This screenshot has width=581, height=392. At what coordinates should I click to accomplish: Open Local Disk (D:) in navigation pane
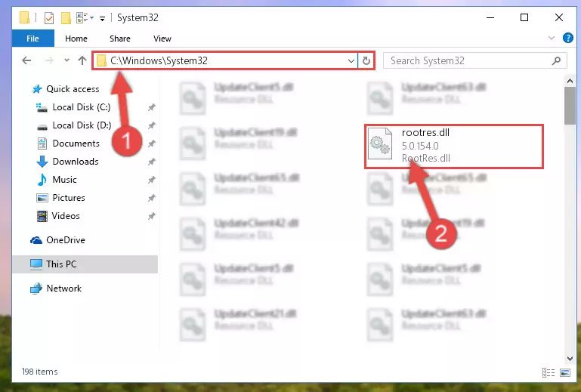[x=82, y=125]
